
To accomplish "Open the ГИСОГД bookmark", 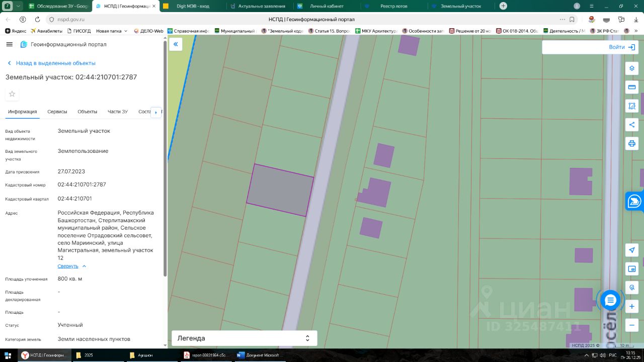I will pos(79,31).
